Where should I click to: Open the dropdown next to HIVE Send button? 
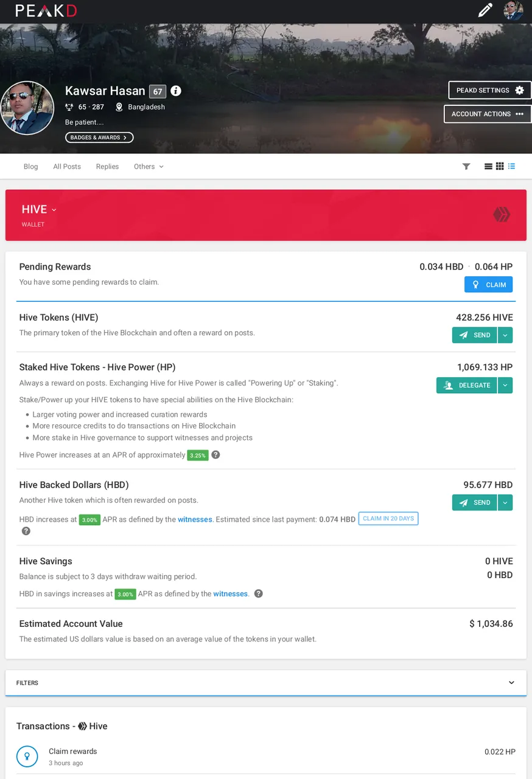click(505, 335)
